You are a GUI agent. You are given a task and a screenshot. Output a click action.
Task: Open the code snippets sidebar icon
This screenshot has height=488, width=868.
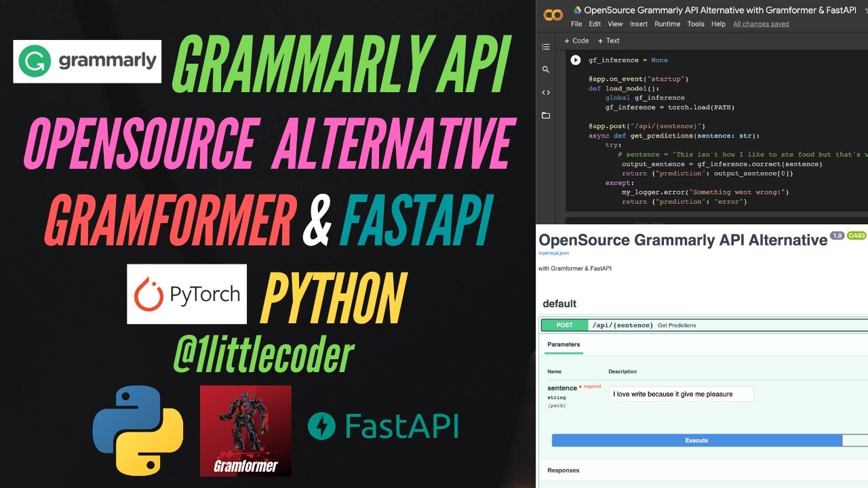click(546, 93)
